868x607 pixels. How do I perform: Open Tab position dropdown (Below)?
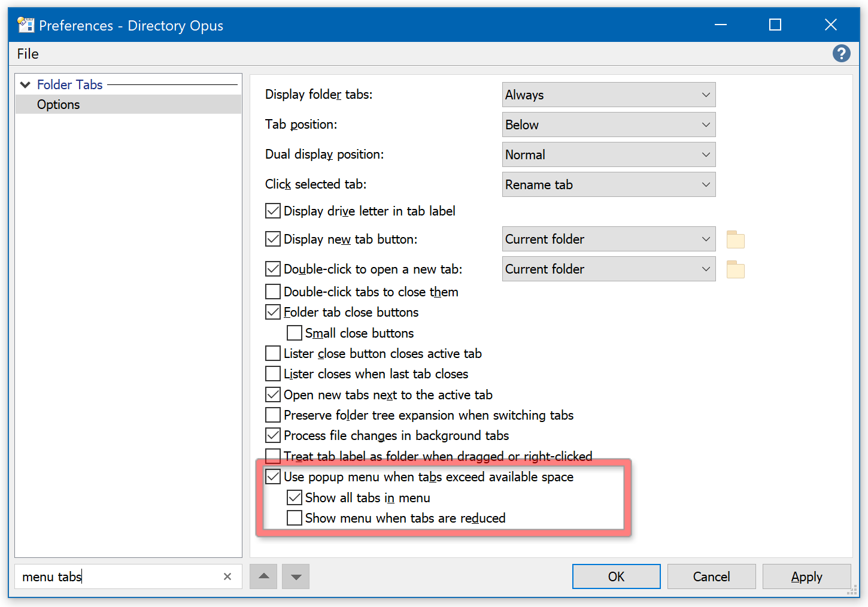click(609, 125)
